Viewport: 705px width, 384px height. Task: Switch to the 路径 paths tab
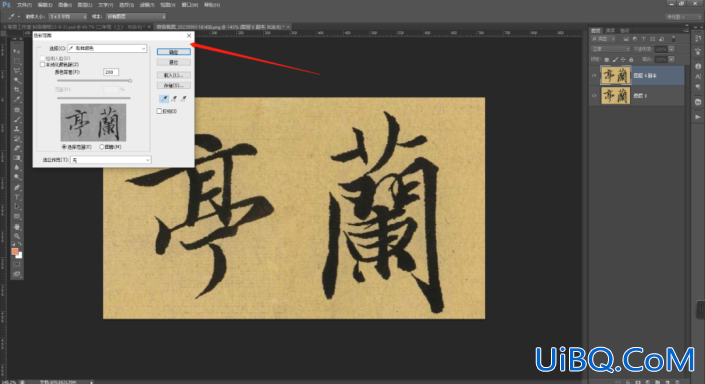(624, 31)
